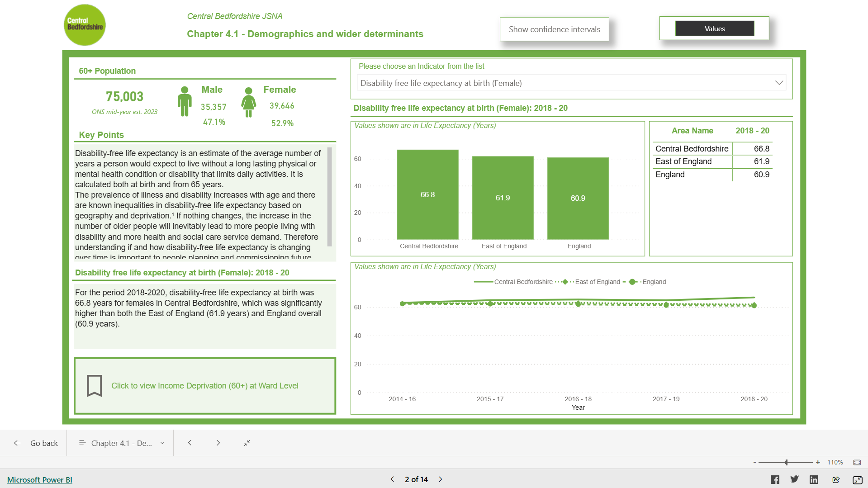
Task: Click to view Income Deprivation at Ward Level
Action: click(204, 385)
